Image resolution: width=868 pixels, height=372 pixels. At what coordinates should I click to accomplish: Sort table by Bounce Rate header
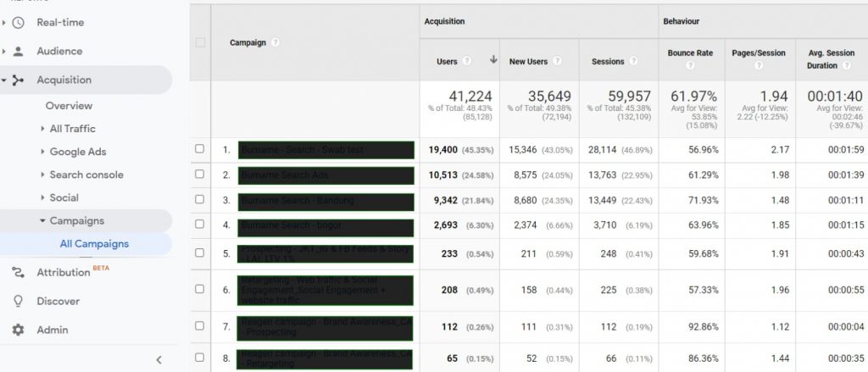(x=690, y=53)
